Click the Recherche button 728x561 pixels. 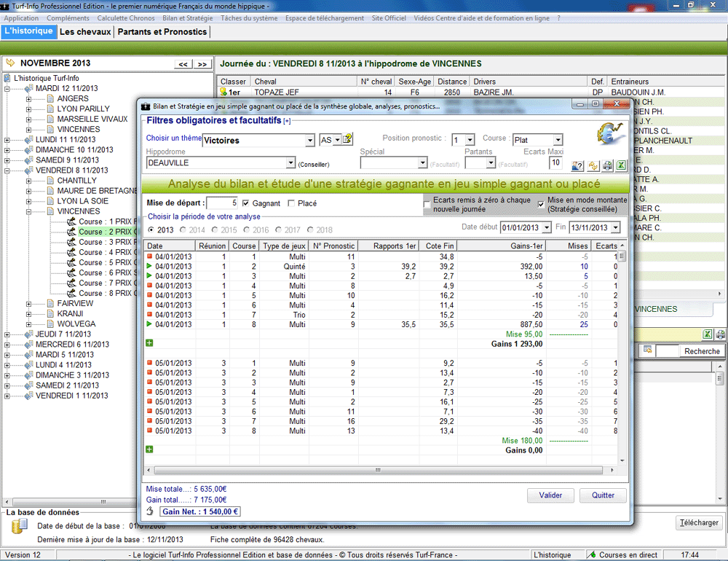(x=702, y=351)
